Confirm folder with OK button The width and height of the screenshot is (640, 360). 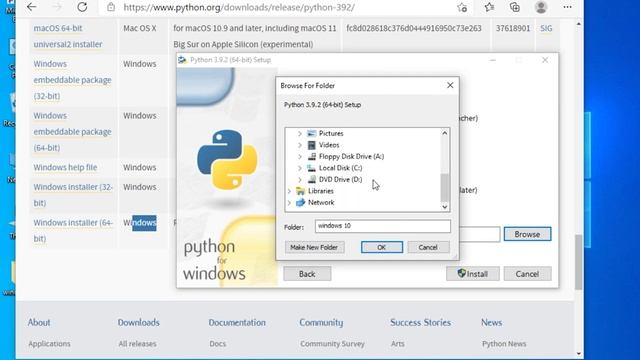(382, 247)
